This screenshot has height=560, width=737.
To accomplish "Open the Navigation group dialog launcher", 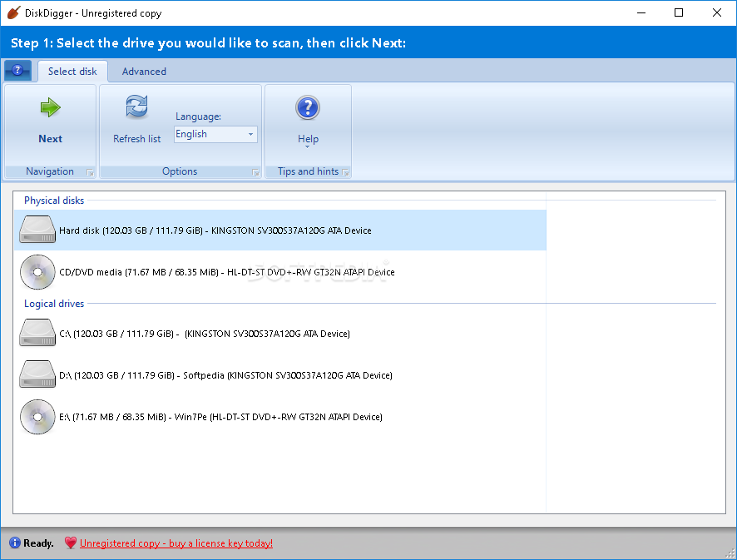I will pyautogui.click(x=91, y=173).
